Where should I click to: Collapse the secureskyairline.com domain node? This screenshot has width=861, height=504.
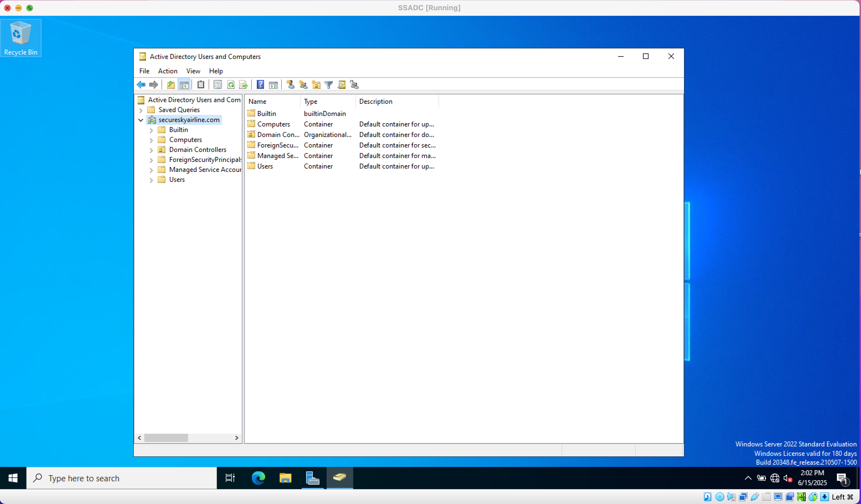[x=141, y=120]
